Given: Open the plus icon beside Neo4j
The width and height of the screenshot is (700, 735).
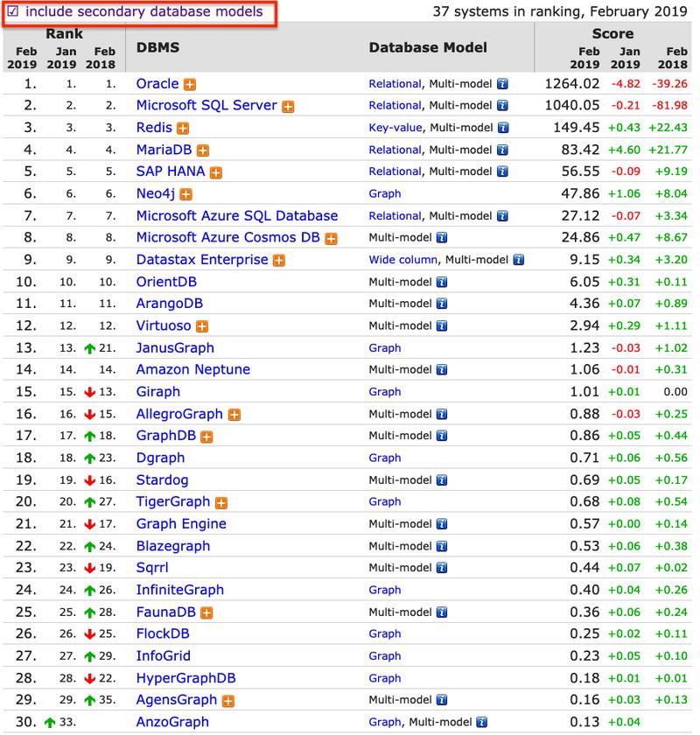Looking at the screenshot, I should (185, 194).
